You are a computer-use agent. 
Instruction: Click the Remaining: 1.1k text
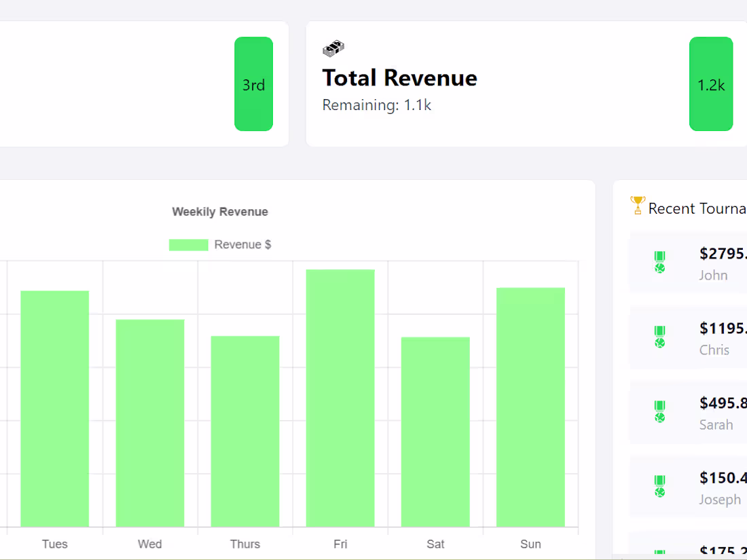pos(377,105)
